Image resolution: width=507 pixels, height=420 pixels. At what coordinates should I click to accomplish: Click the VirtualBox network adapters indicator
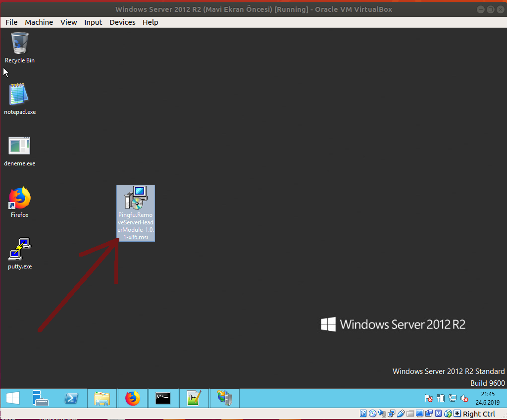(391, 414)
